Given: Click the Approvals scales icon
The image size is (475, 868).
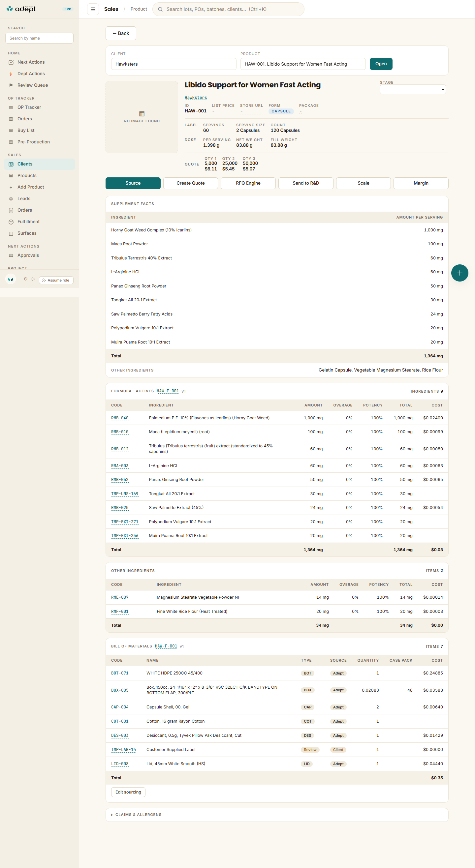Looking at the screenshot, I should coord(11,255).
